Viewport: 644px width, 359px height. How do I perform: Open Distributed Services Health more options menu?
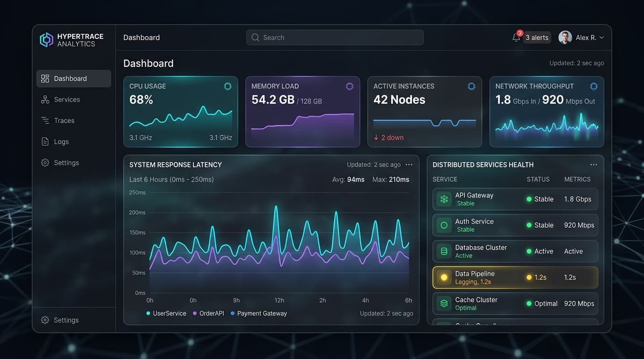[x=593, y=165]
